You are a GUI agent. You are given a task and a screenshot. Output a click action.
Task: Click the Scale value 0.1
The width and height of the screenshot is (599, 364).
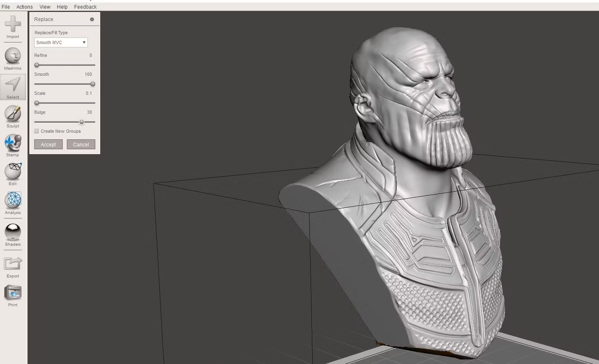pos(89,93)
